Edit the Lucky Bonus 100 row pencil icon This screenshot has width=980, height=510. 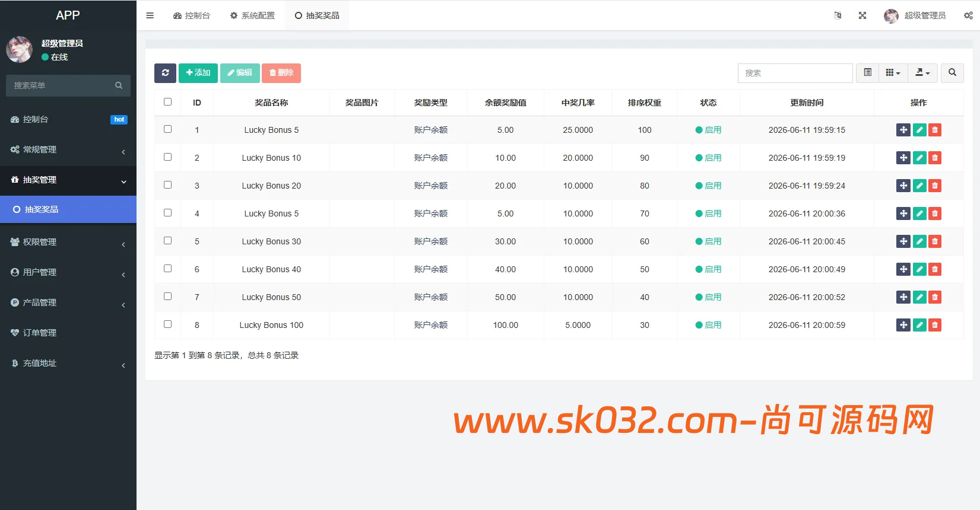tap(919, 325)
